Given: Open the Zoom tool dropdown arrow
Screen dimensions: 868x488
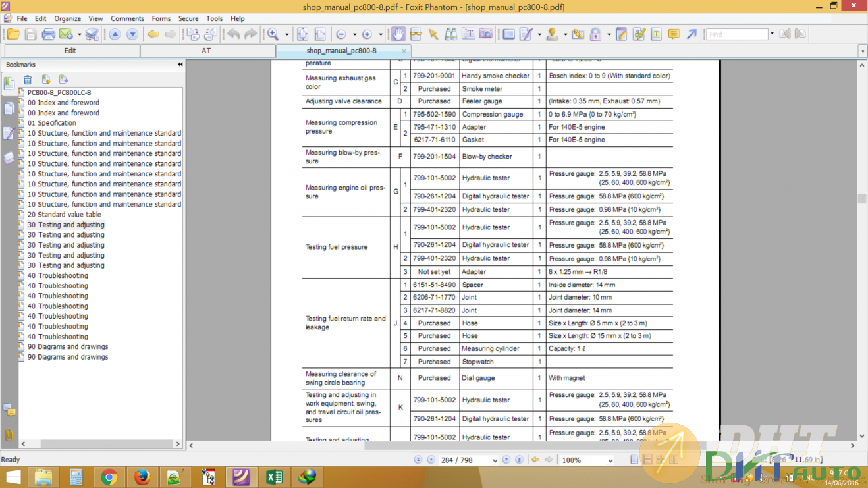Looking at the screenshot, I should coord(287,35).
